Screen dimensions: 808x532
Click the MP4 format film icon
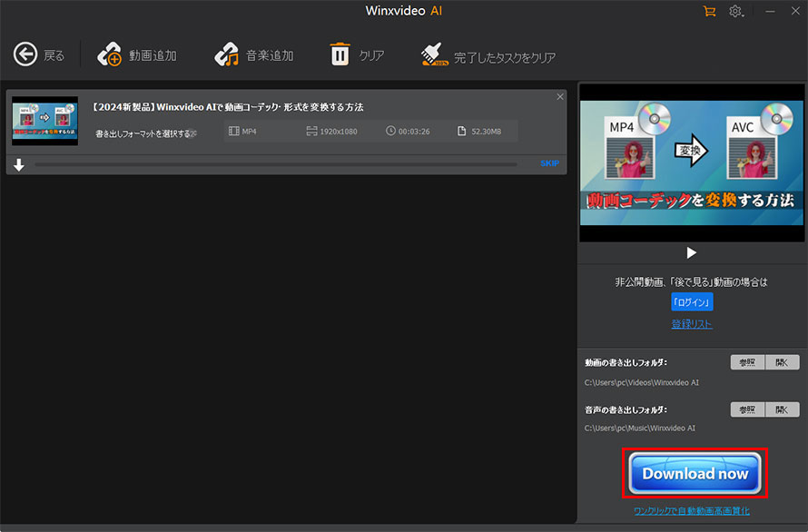pyautogui.click(x=234, y=132)
